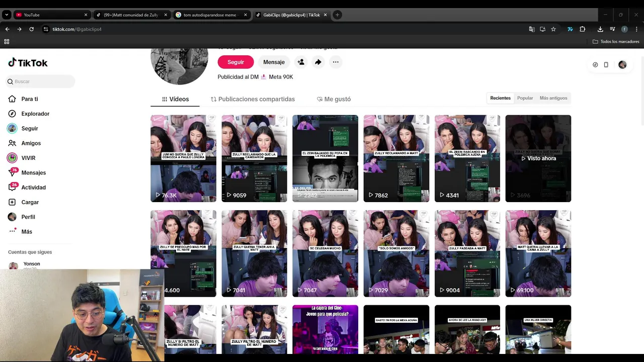Close the YouTube tab
Screen dimensions: 644x362
tap(86, 15)
